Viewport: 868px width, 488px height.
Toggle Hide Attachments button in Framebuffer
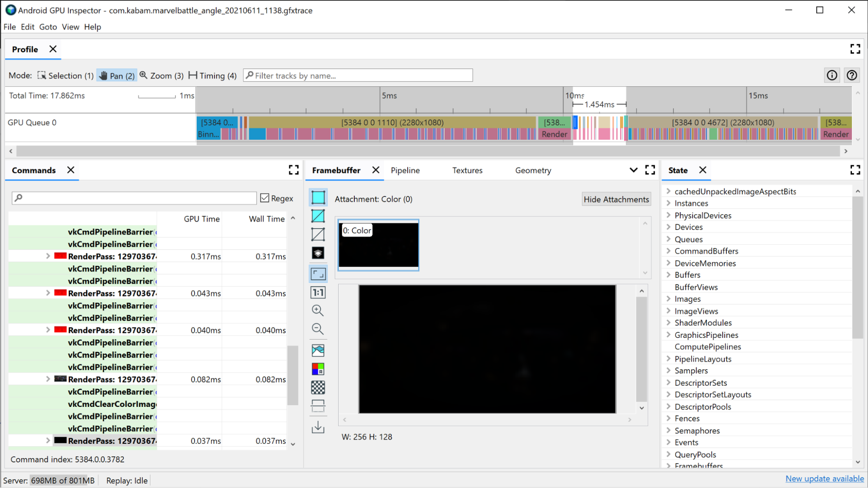click(x=615, y=198)
